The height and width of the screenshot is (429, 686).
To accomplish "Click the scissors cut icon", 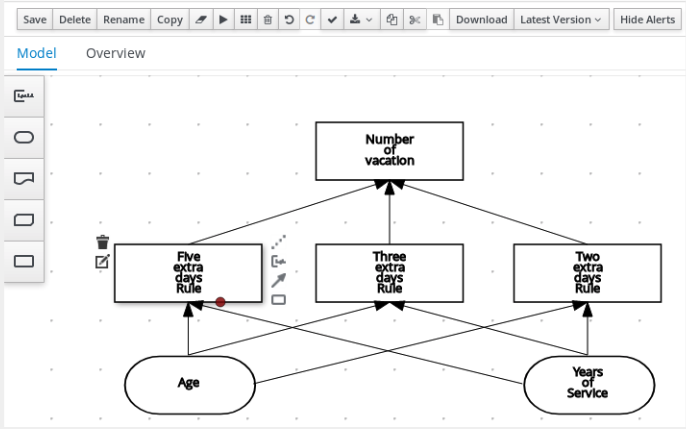I will click(414, 20).
